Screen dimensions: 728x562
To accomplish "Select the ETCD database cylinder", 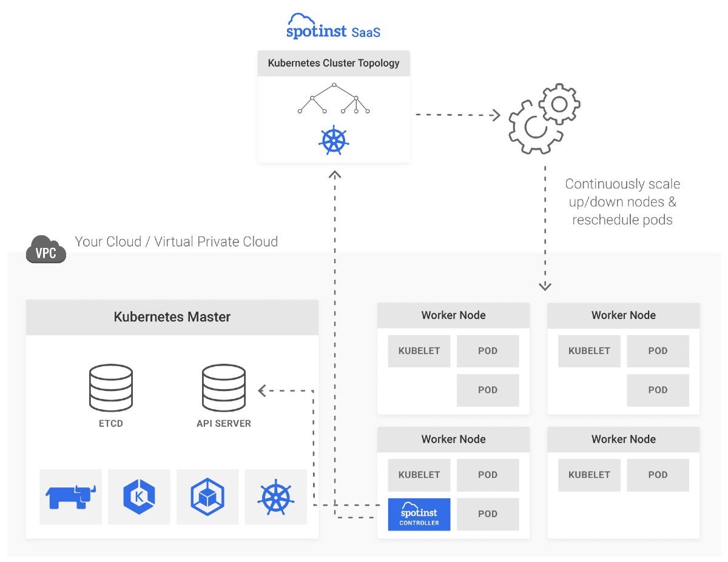I will [112, 387].
